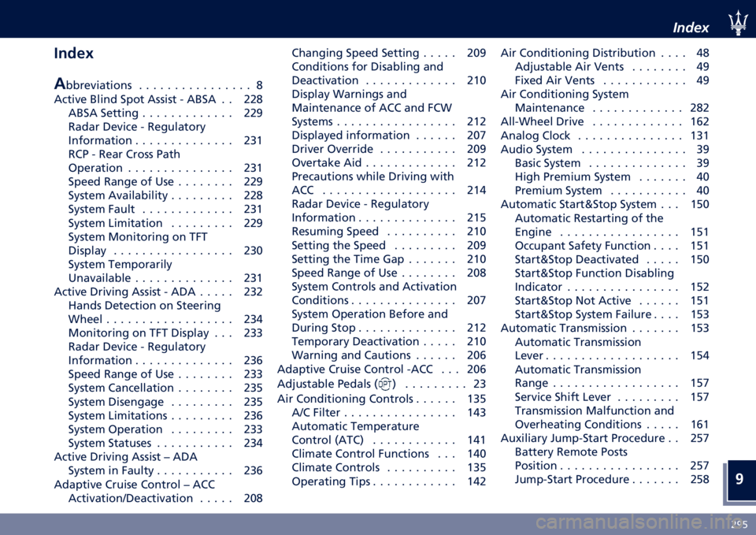
Task: Open the ACC Activation/Deactivation entry
Action: point(158,491)
